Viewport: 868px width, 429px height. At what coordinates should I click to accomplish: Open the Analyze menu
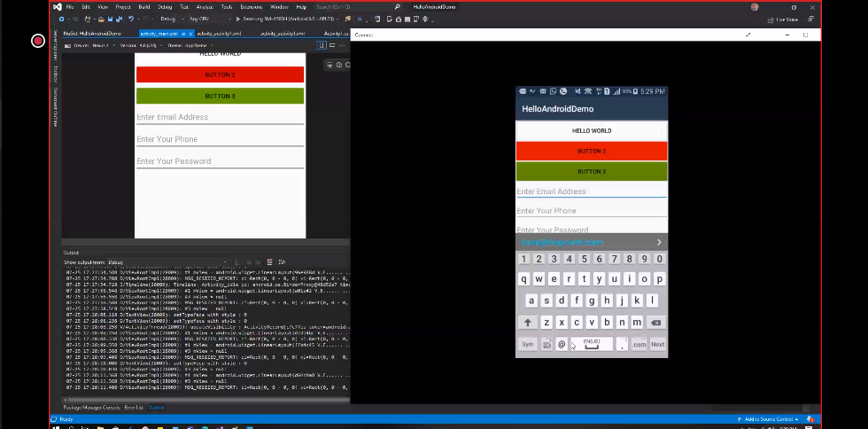point(205,7)
